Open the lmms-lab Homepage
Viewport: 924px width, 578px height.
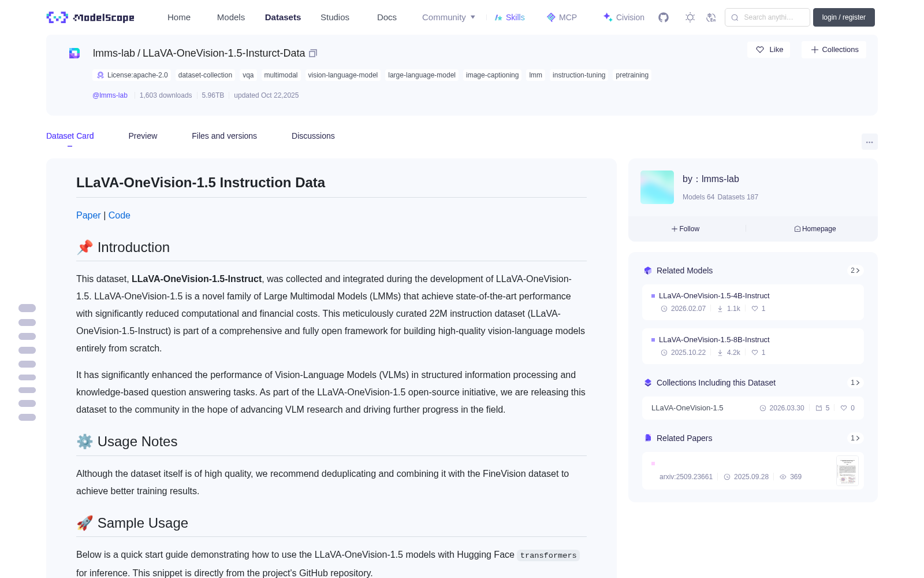tap(815, 229)
